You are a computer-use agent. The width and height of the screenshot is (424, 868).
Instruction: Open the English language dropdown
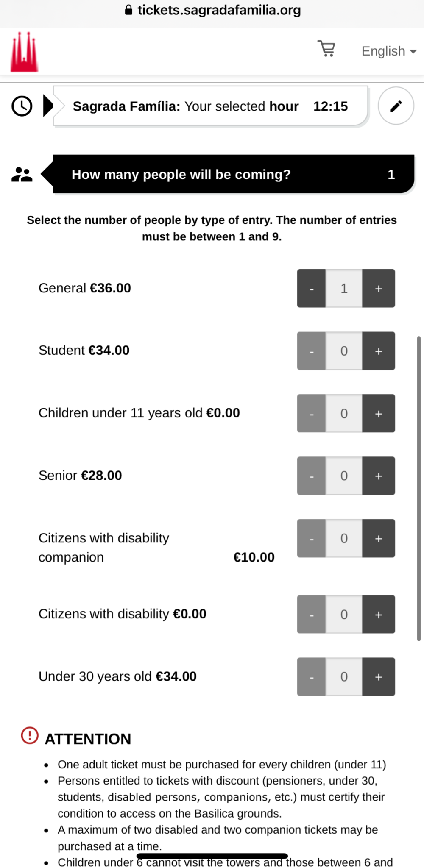click(x=388, y=51)
